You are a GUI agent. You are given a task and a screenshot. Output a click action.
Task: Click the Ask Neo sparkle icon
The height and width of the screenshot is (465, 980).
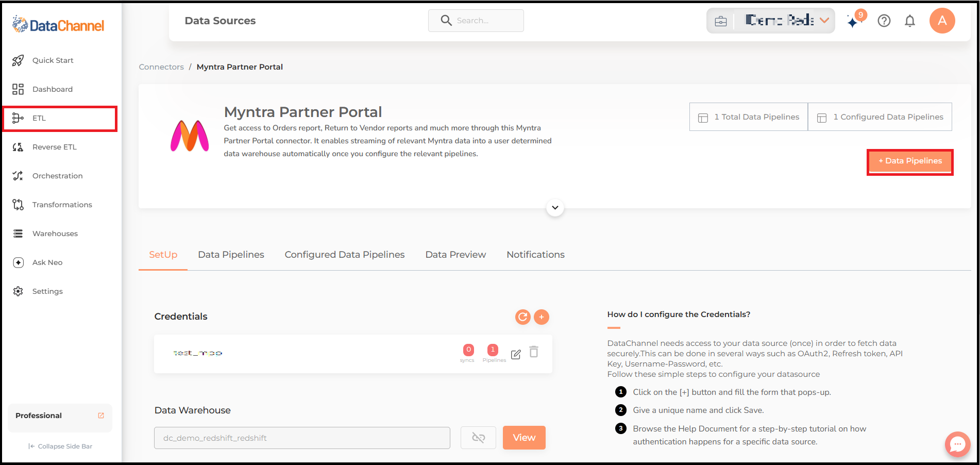click(x=18, y=262)
